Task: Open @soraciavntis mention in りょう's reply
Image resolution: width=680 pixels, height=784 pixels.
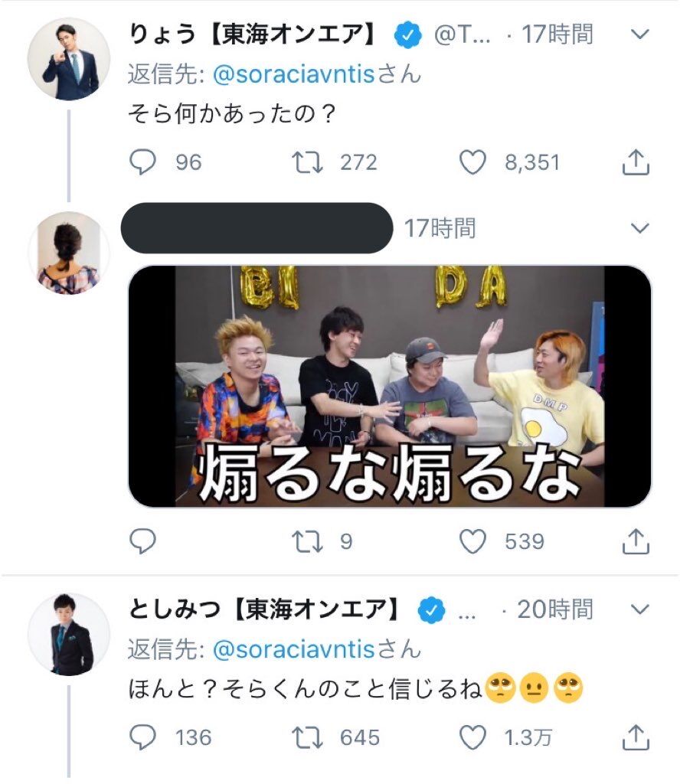Action: [x=293, y=74]
